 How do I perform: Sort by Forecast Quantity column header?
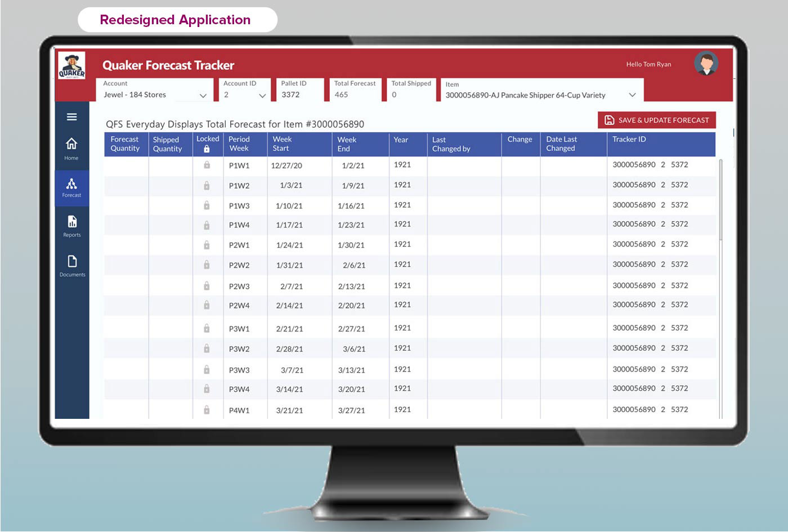tap(125, 144)
